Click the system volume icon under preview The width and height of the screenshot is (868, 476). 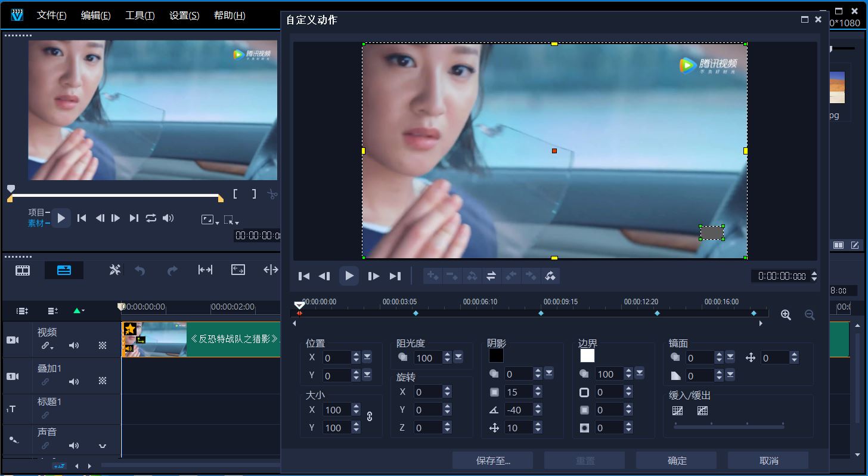tap(168, 218)
